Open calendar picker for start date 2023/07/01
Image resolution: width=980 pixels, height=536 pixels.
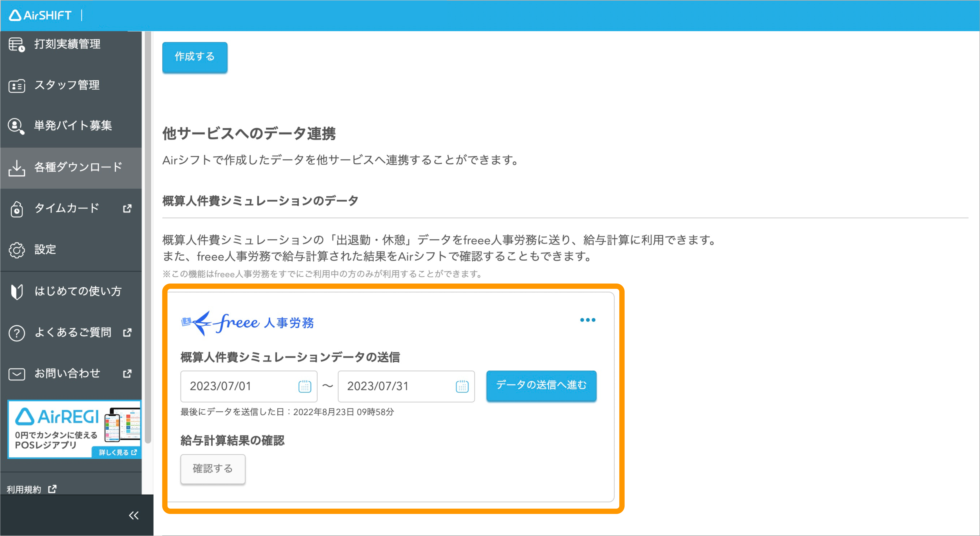coord(305,386)
